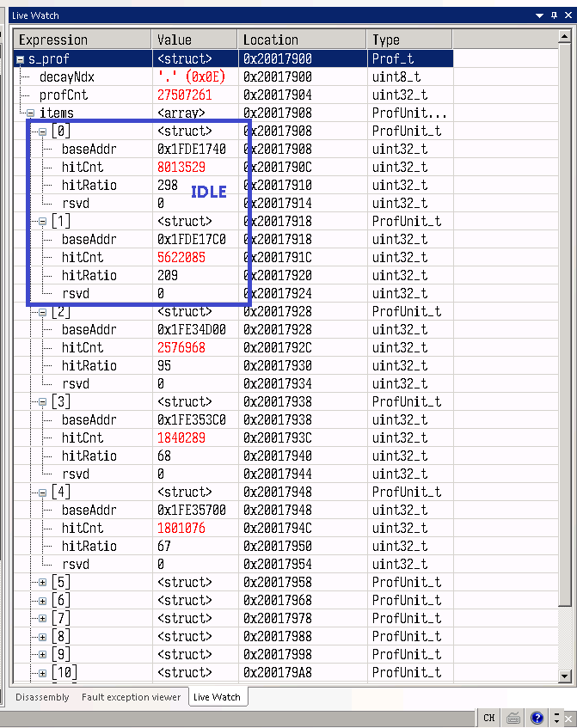Close the Live Watch panel
The image size is (577, 728).
click(x=568, y=15)
